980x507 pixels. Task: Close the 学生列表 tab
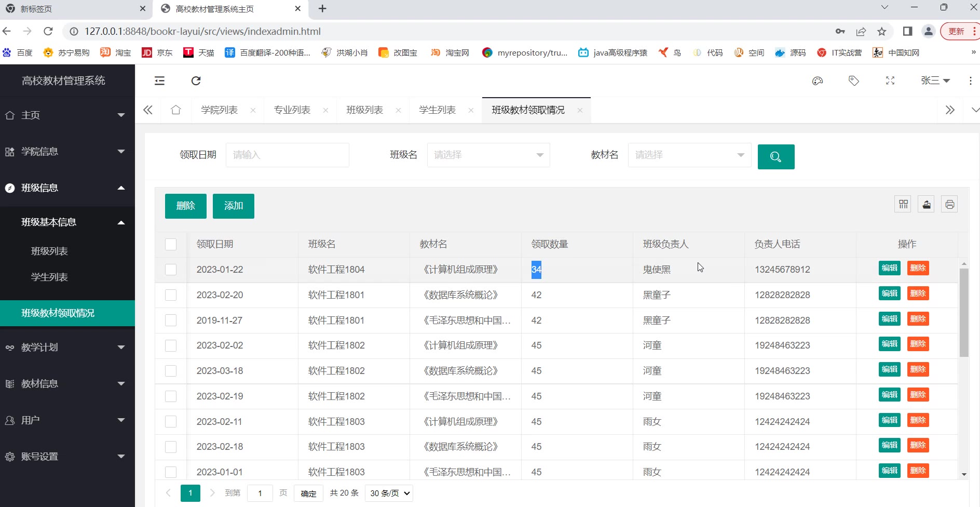pyautogui.click(x=471, y=110)
